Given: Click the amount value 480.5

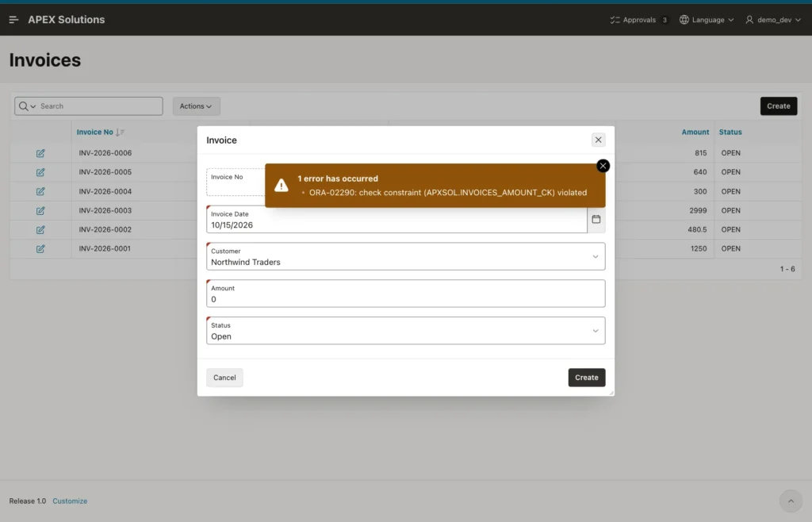Looking at the screenshot, I should (697, 229).
